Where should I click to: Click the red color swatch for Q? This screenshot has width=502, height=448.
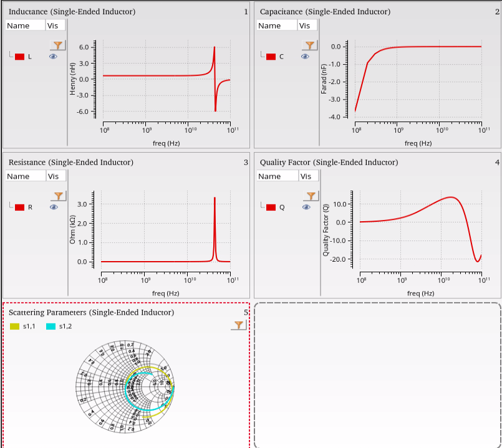(x=271, y=207)
